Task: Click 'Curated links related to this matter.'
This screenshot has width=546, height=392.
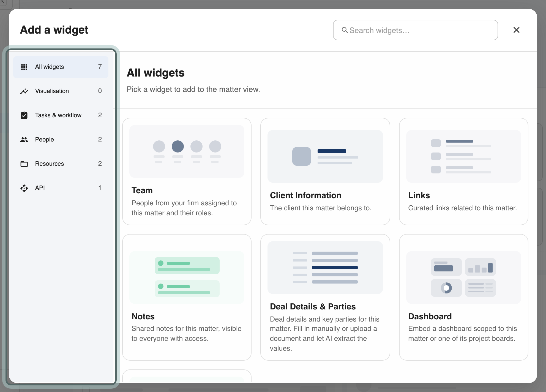Action: 462,208
